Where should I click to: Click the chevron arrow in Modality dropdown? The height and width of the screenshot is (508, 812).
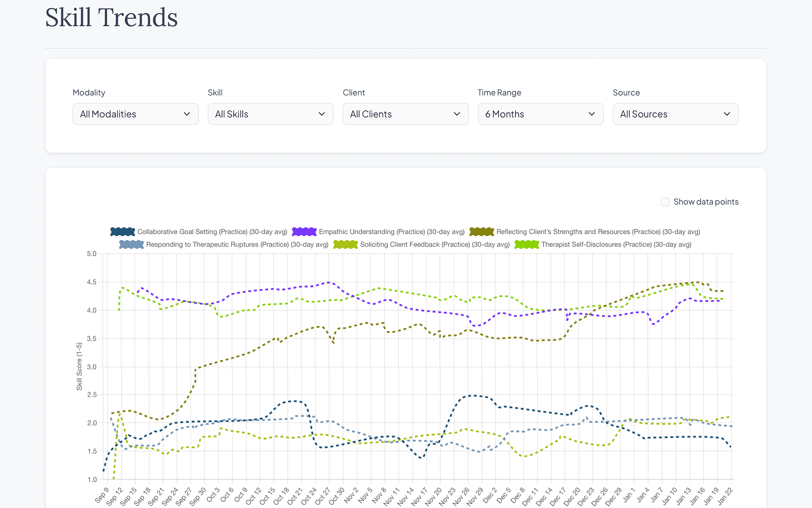click(x=187, y=114)
